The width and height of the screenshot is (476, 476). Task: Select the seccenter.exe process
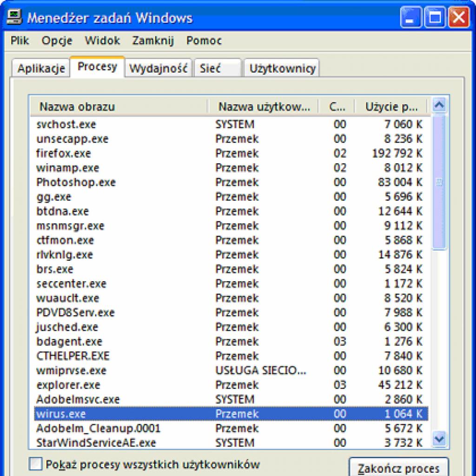[x=231, y=284]
